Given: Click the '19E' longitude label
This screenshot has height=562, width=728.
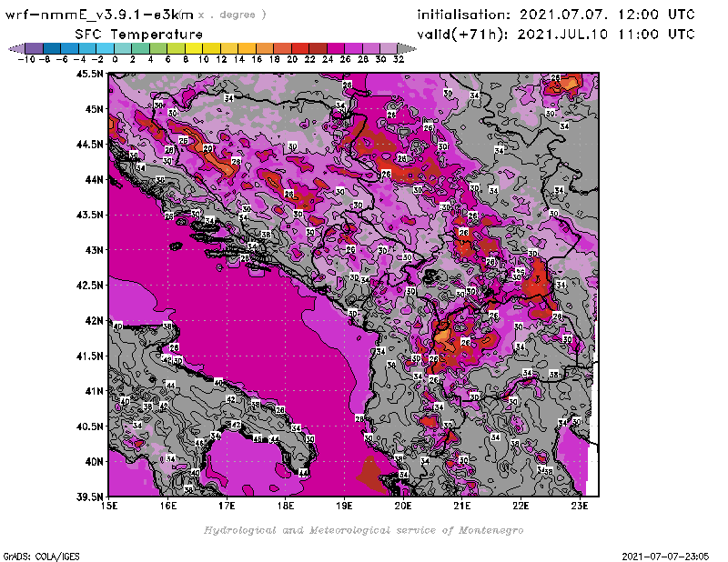Looking at the screenshot, I should (x=344, y=506).
